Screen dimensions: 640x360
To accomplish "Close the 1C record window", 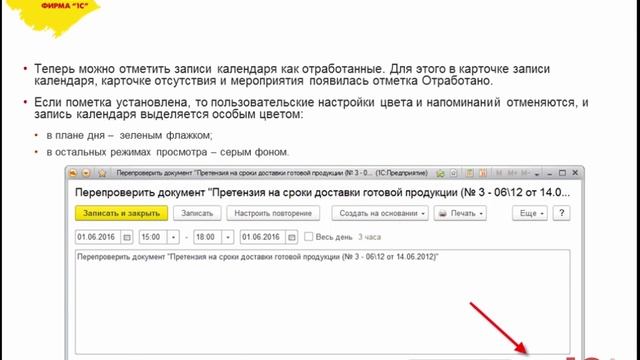I will tap(575, 173).
